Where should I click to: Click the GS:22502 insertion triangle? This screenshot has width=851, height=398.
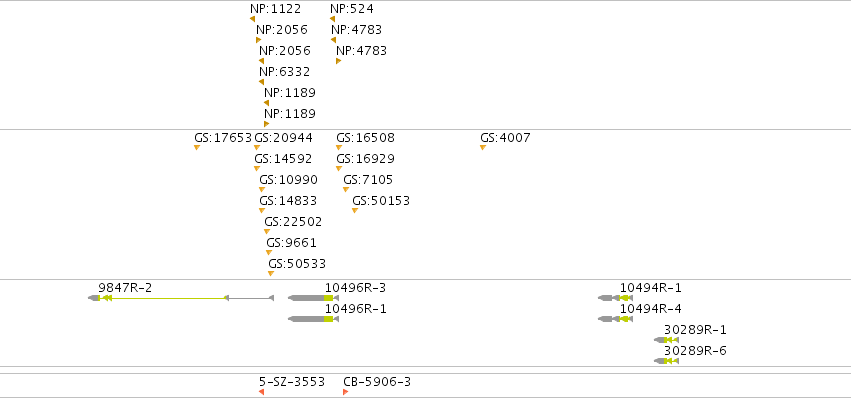pyautogui.click(x=266, y=232)
